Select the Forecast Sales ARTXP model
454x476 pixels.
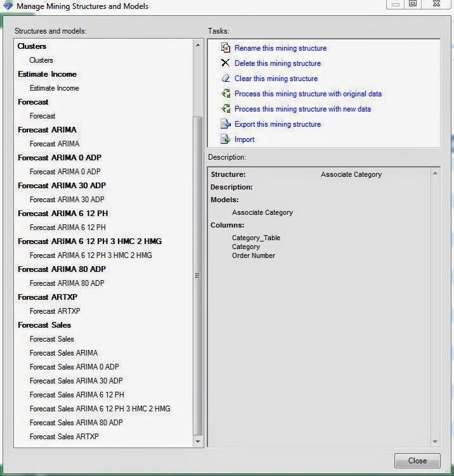[x=64, y=437]
